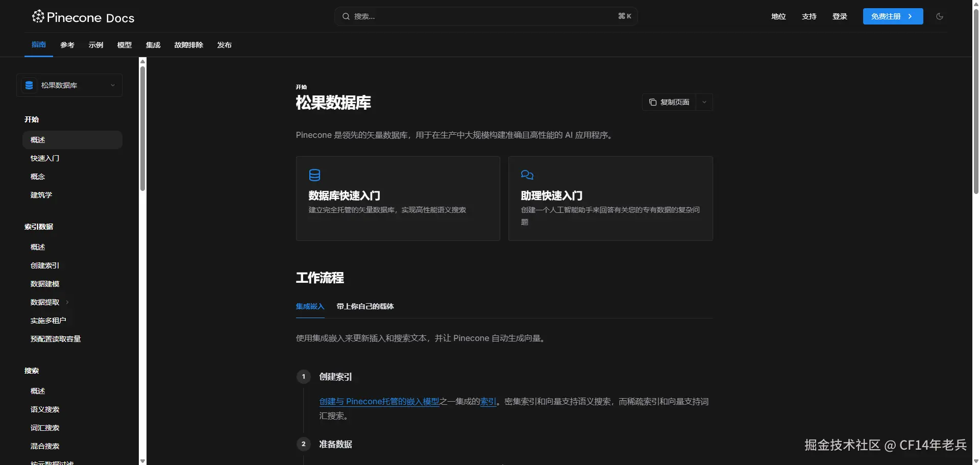Select the 模型 tab

(125, 45)
